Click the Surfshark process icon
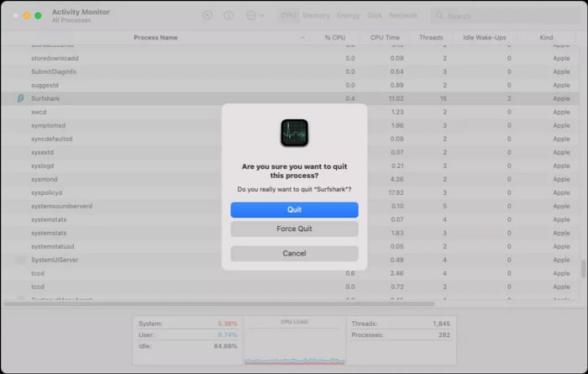588x374 pixels. (x=21, y=98)
